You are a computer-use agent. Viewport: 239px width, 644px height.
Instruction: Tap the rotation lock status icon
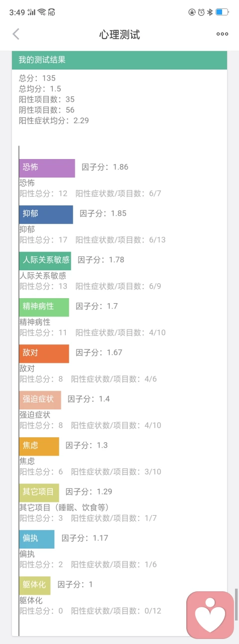coord(192,12)
